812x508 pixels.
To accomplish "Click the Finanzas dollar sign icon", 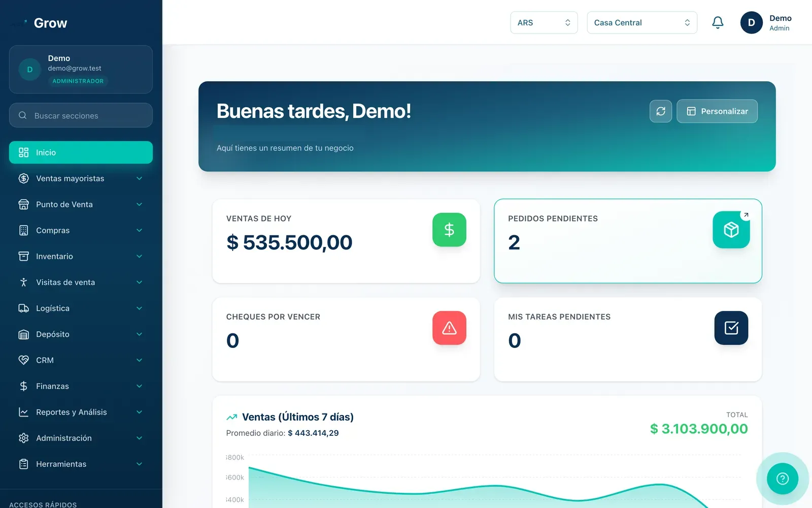I will point(23,386).
